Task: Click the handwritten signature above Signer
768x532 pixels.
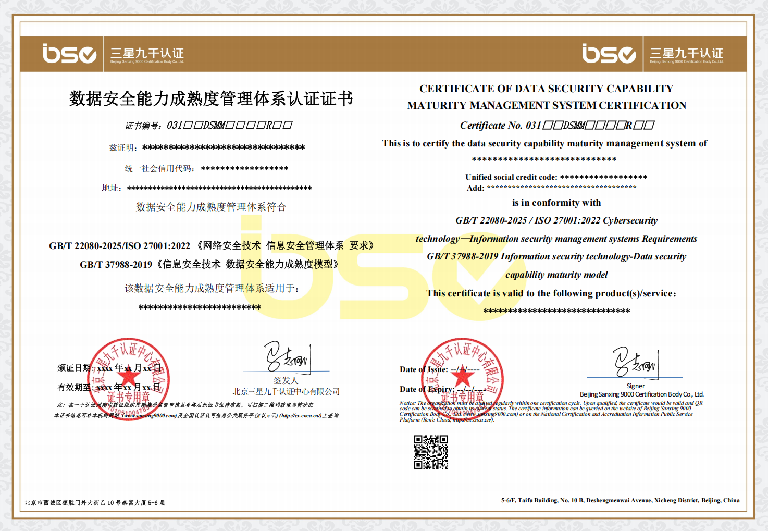Action: click(635, 362)
